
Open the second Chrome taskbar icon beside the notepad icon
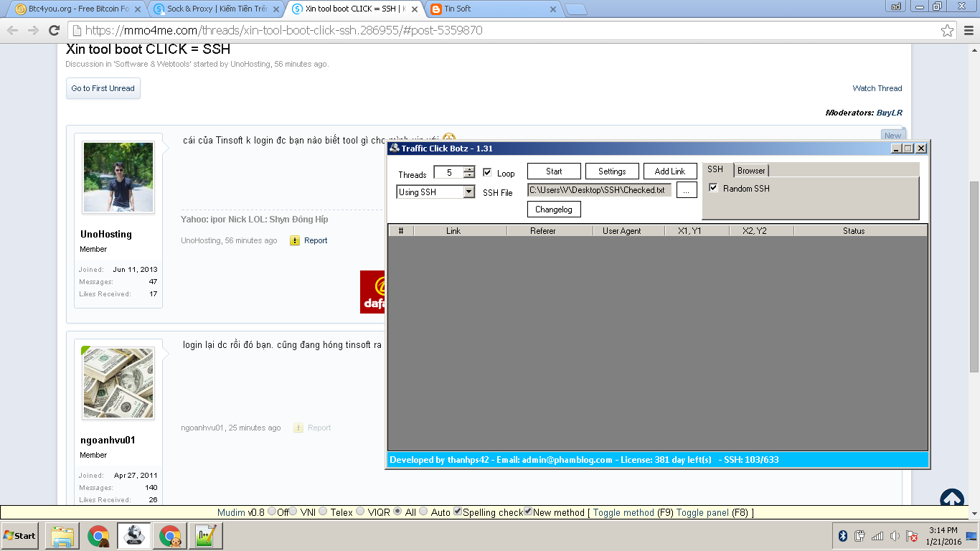[170, 535]
